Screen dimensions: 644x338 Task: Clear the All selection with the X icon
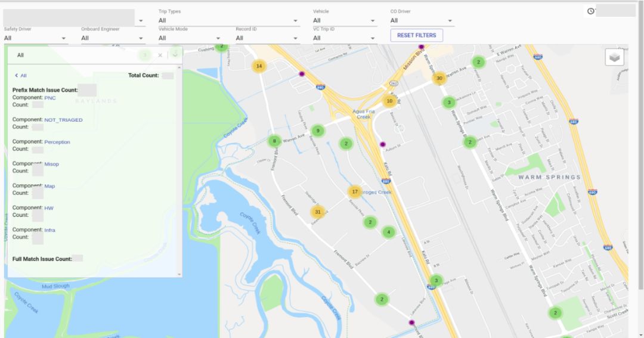[160, 55]
